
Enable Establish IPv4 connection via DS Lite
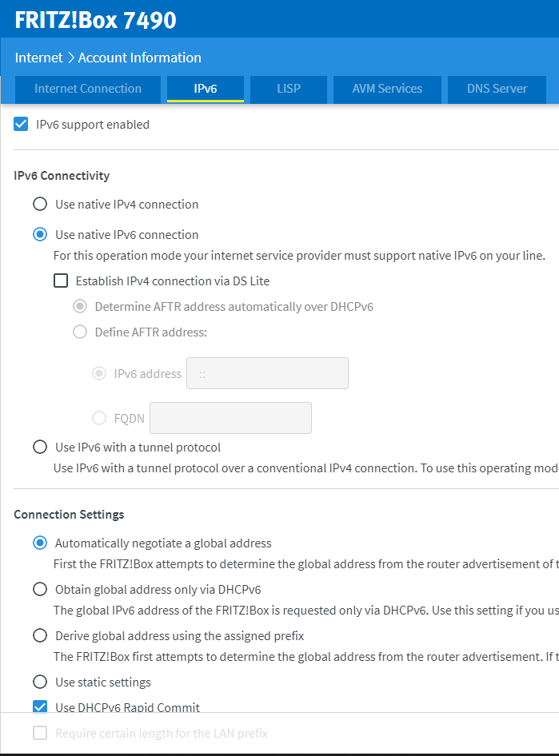pyautogui.click(x=60, y=281)
